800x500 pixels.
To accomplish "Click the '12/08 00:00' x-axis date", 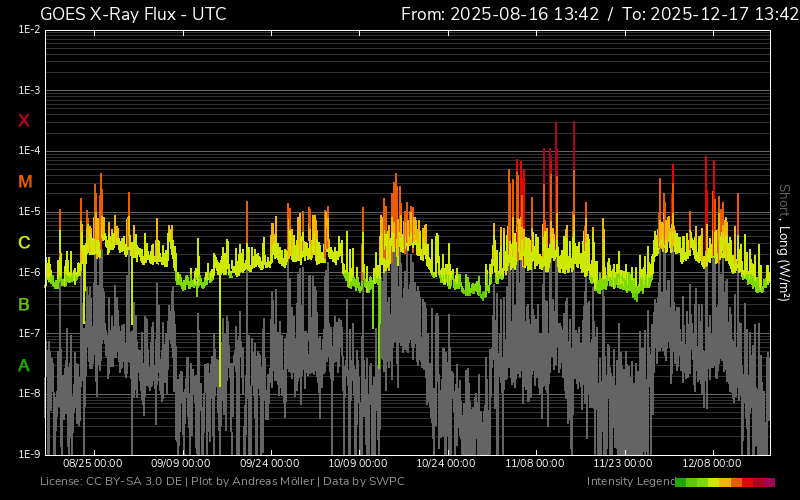I will tap(712, 463).
